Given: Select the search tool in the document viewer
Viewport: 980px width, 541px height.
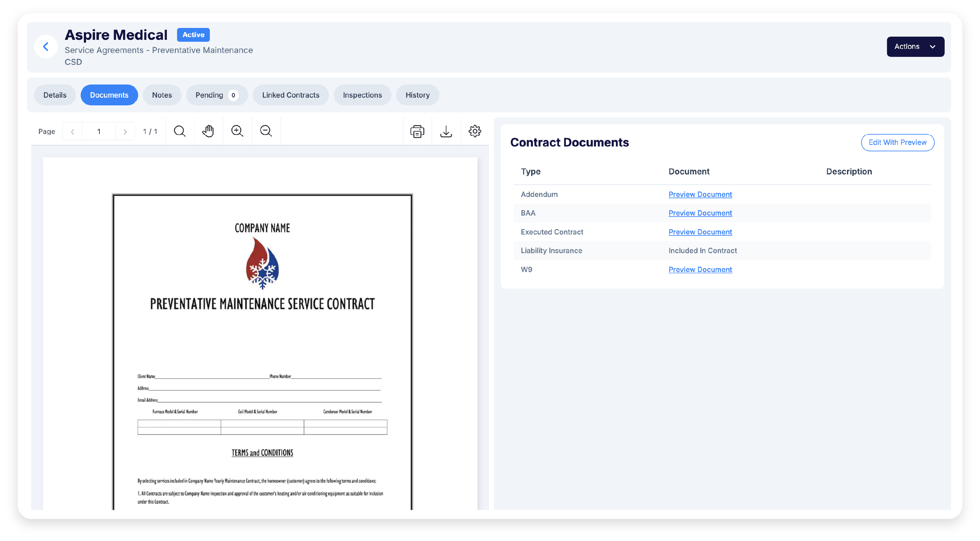Looking at the screenshot, I should coord(179,131).
